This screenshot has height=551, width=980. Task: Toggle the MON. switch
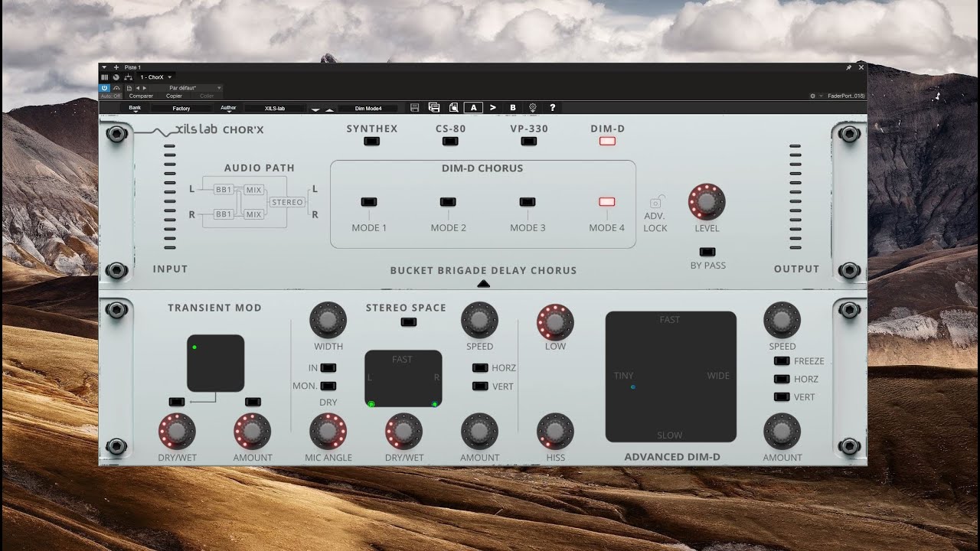click(x=328, y=386)
